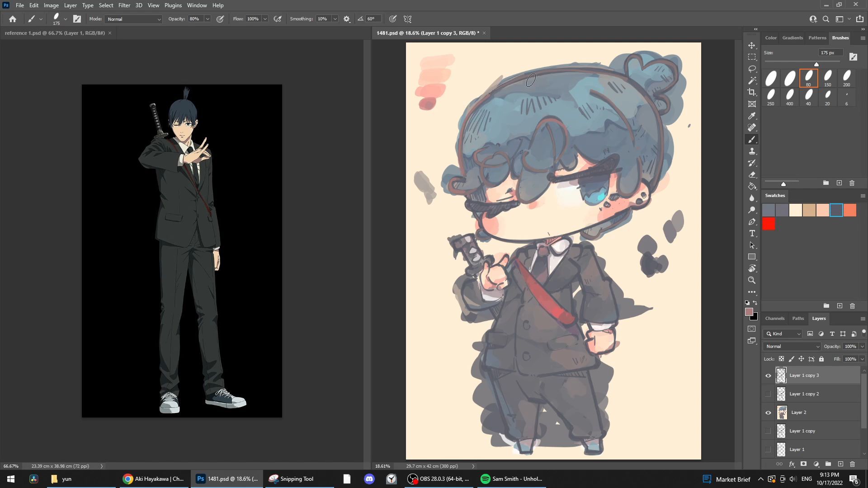This screenshot has width=868, height=488.
Task: Select the Paint Bucket tool
Action: (752, 187)
